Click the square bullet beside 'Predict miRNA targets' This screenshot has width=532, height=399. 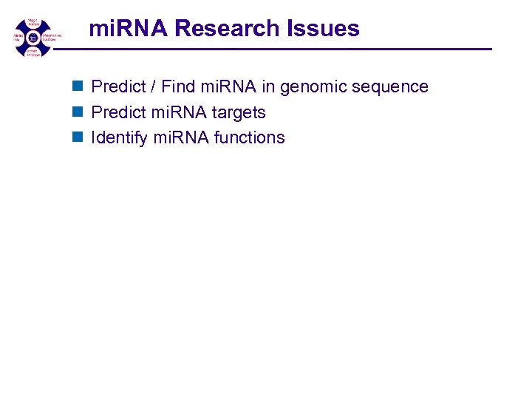click(x=77, y=113)
